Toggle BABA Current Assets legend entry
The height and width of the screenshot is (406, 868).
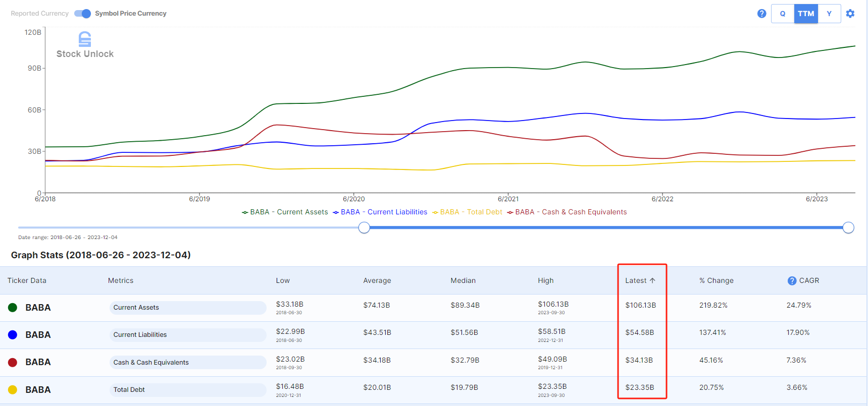285,212
